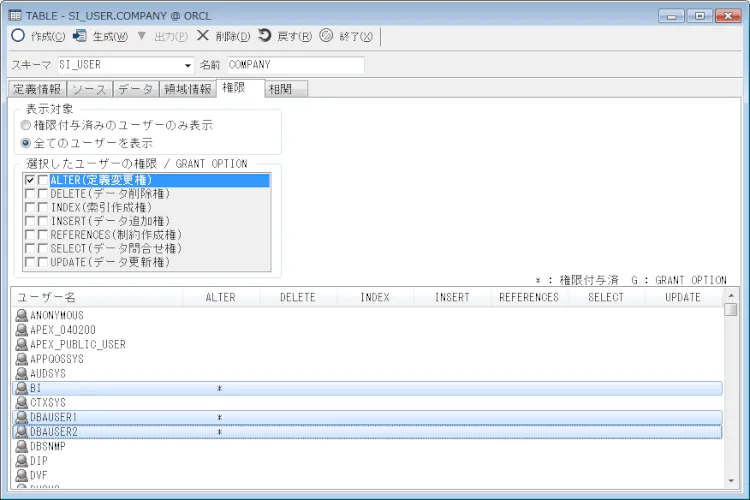Click the 終了 (Exit) toolbar icon
Image resolution: width=750 pixels, height=500 pixels.
click(x=326, y=35)
